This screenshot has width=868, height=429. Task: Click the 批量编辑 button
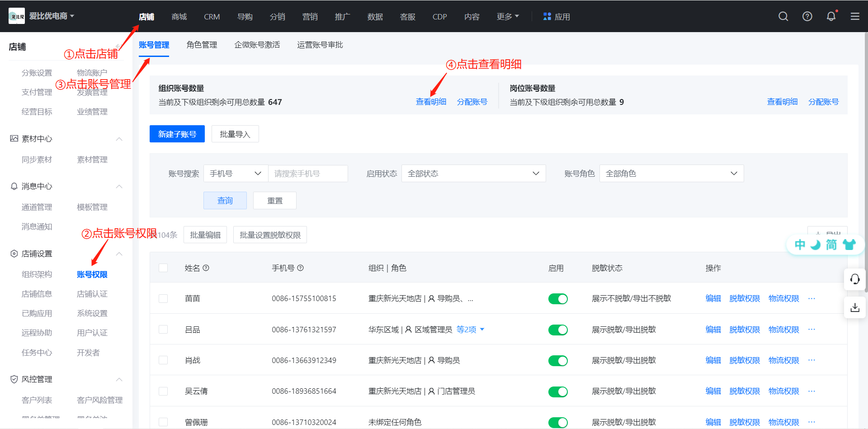point(205,235)
